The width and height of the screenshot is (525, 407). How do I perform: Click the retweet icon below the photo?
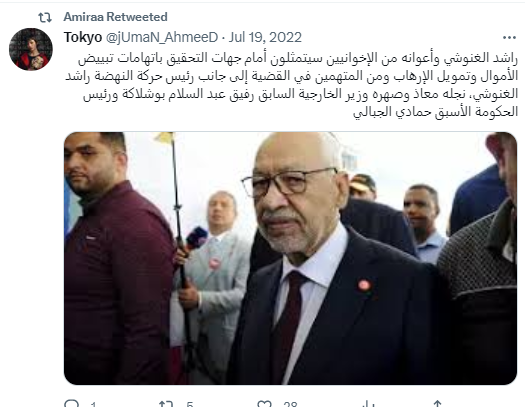pyautogui.click(x=166, y=404)
